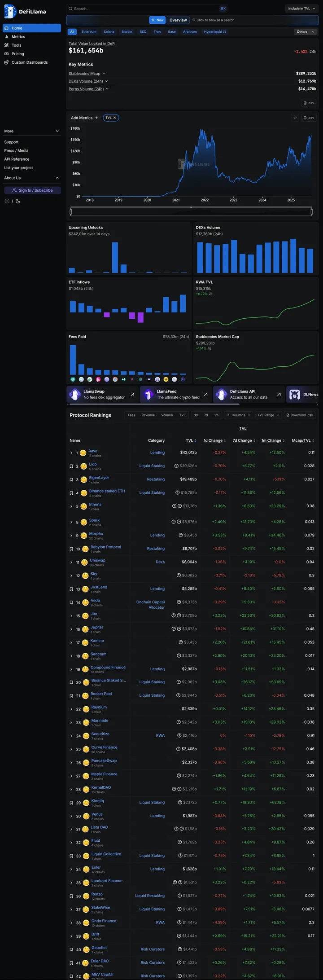This screenshot has width=323, height=980.
Task: Expand the Aave row chevron
Action: point(71,453)
